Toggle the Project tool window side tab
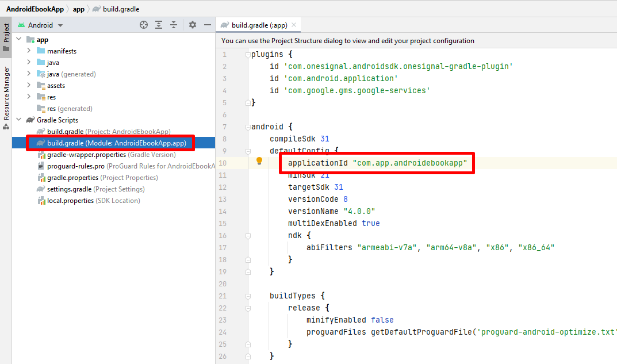Screen dimensions: 617x364 pos(6,36)
